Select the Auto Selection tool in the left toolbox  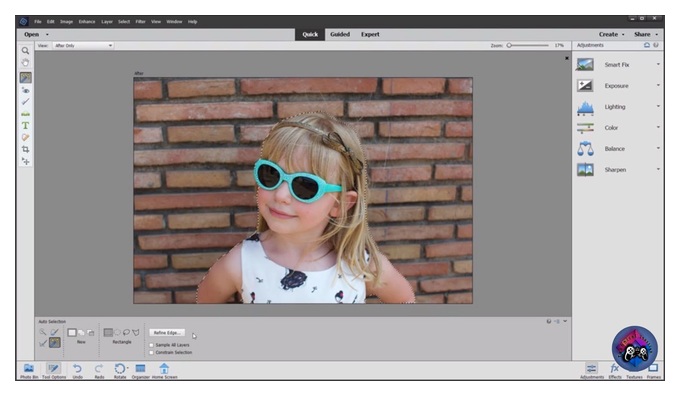point(26,78)
